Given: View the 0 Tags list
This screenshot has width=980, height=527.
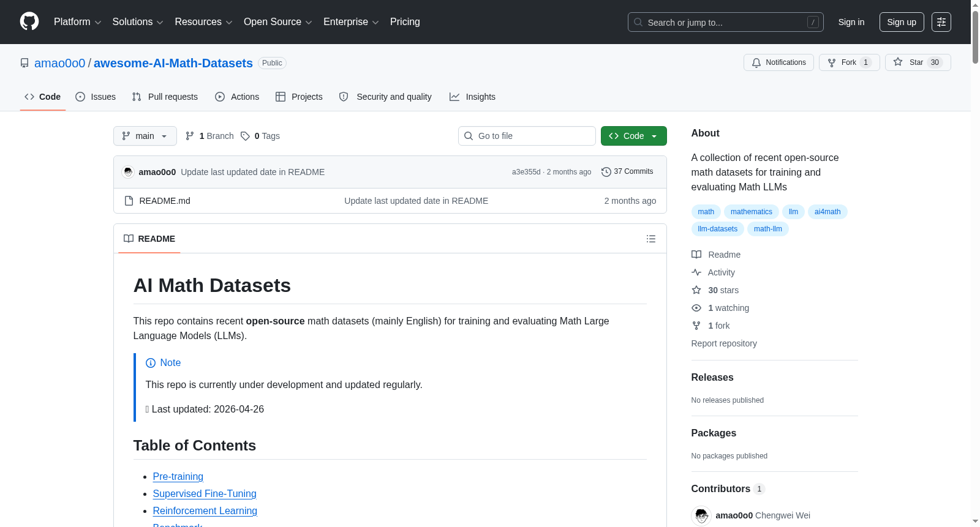Looking at the screenshot, I should click(x=260, y=136).
